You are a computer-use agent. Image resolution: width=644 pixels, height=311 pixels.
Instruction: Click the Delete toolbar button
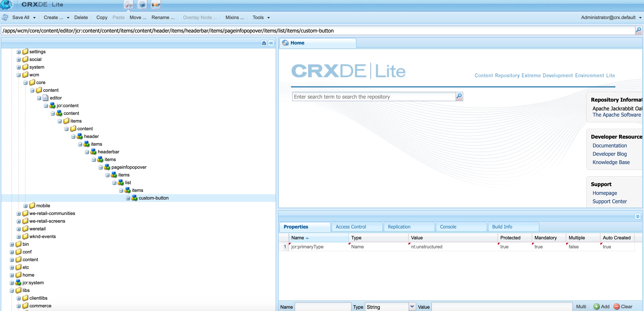point(81,18)
